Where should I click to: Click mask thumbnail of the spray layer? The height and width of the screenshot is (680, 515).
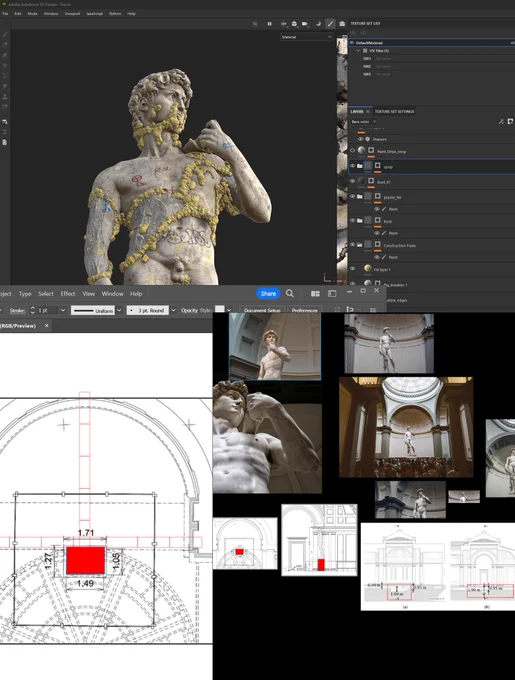coord(378,166)
